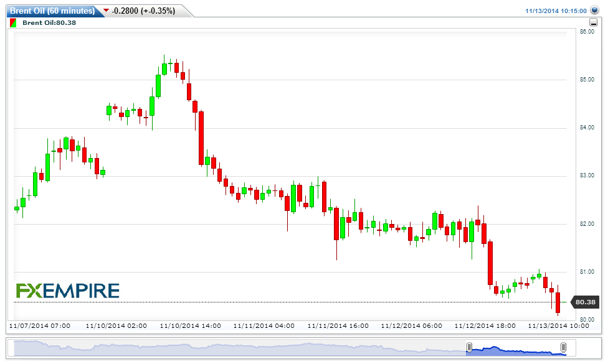Collapse the chart with the minus button
The width and height of the screenshot is (608, 364).
point(593,22)
